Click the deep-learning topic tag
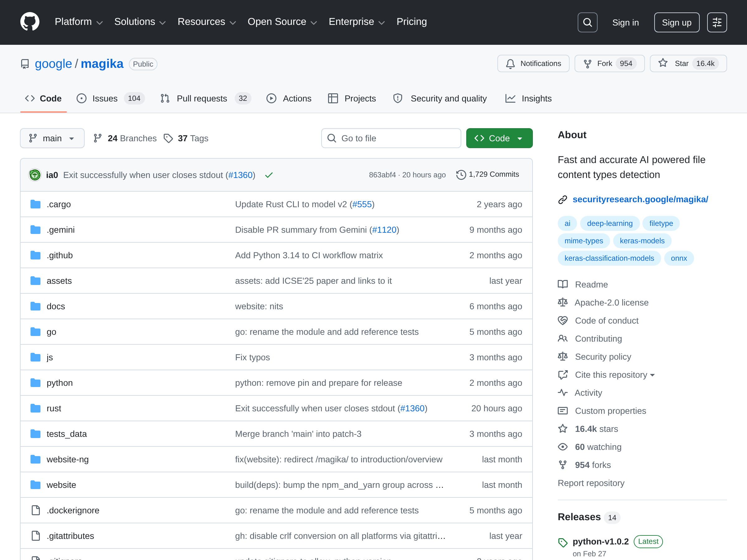 609,223
